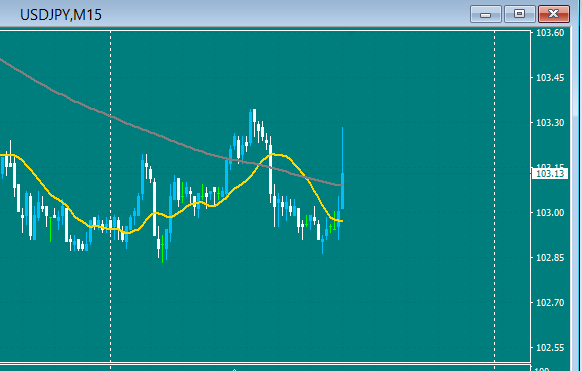Viewport: 582px width, 371px height.
Task: Click the 103.00 price scale label
Action: [550, 213]
